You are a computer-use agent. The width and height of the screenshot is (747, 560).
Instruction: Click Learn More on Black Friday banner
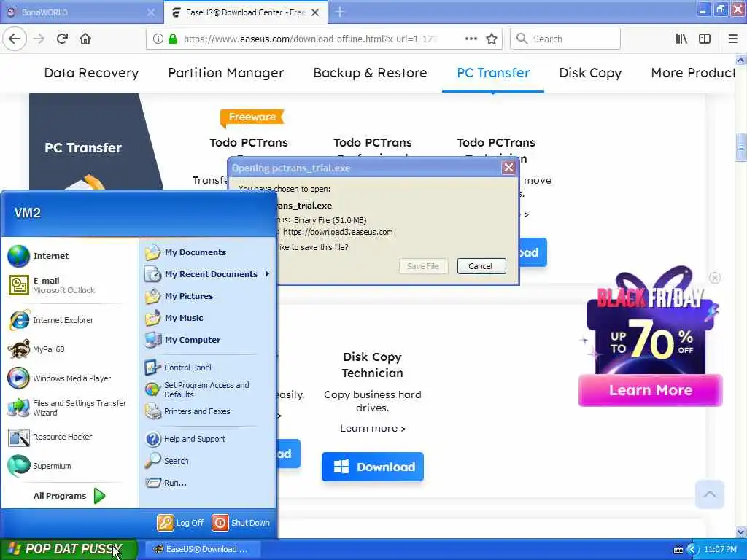point(650,390)
